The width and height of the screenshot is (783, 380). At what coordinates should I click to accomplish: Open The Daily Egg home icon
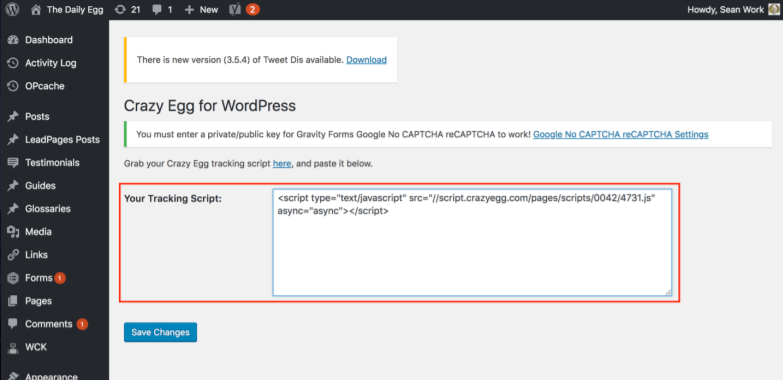click(35, 9)
